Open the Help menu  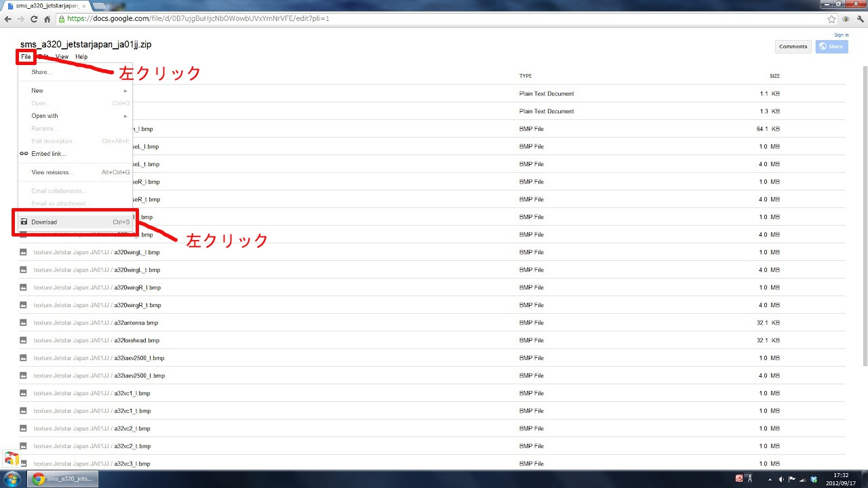(x=81, y=57)
